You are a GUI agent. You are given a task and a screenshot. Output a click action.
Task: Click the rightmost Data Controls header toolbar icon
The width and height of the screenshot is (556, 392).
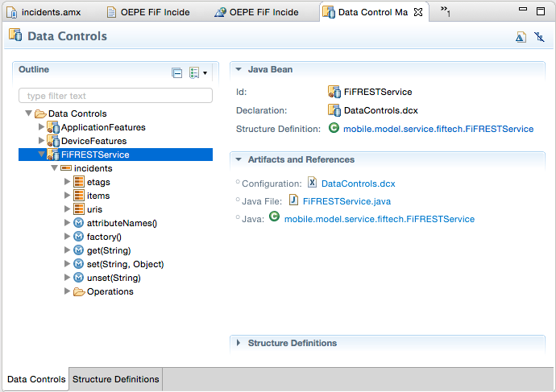click(539, 37)
